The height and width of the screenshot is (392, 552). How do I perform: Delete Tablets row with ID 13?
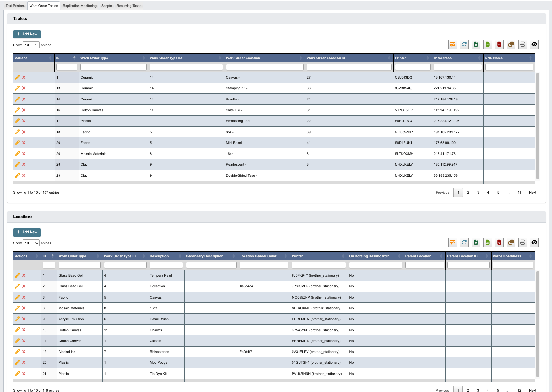click(x=24, y=88)
